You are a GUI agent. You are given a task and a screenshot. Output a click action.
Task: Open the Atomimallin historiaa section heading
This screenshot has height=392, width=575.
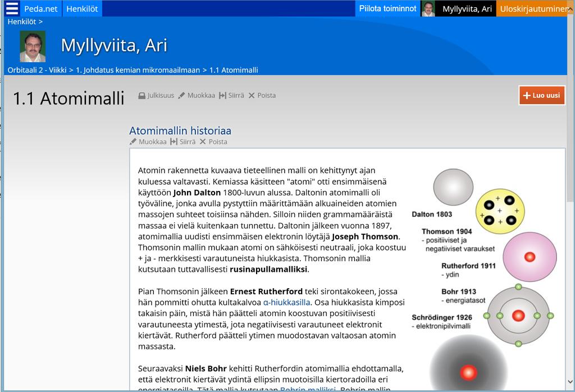(x=180, y=130)
